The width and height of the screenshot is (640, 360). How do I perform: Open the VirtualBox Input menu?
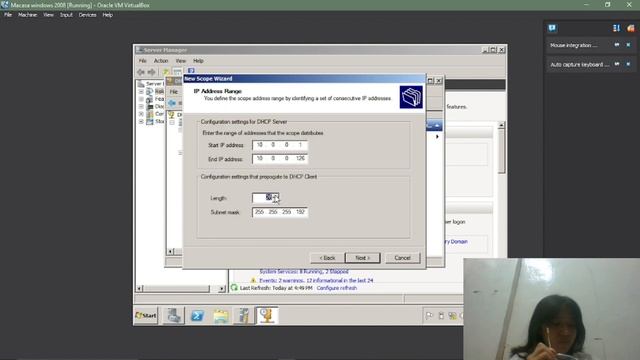(x=66, y=15)
